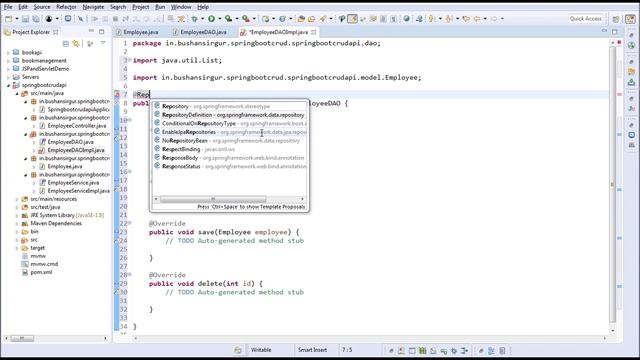The width and height of the screenshot is (640, 360).
Task: Click the status bar icon left of Writable
Action: coord(238,350)
